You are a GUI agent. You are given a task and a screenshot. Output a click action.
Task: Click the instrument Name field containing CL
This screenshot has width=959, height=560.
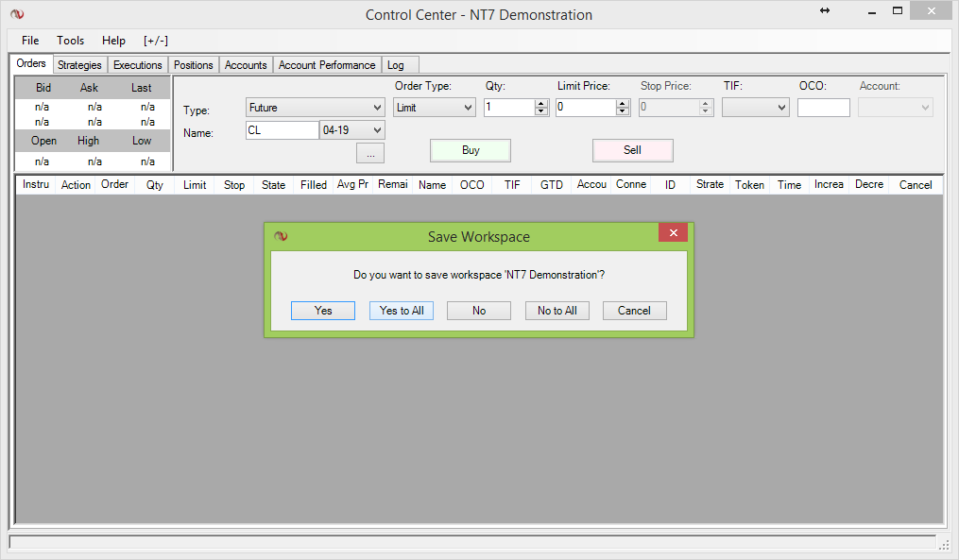(283, 130)
